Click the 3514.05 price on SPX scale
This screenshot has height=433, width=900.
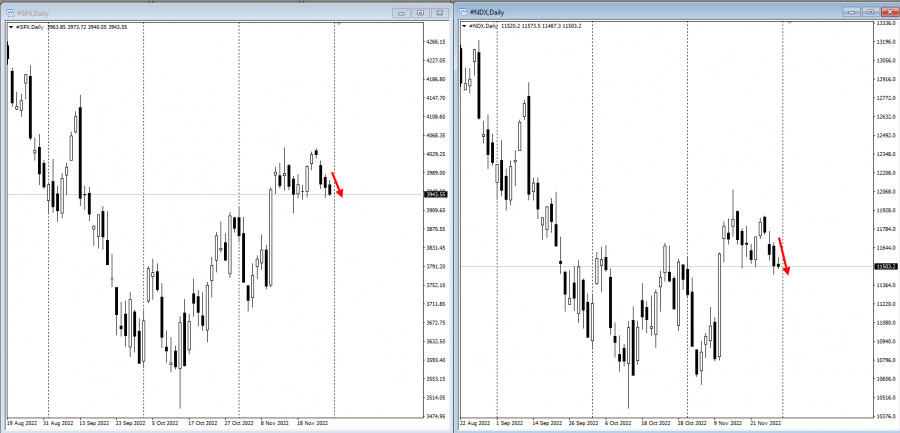pyautogui.click(x=437, y=397)
